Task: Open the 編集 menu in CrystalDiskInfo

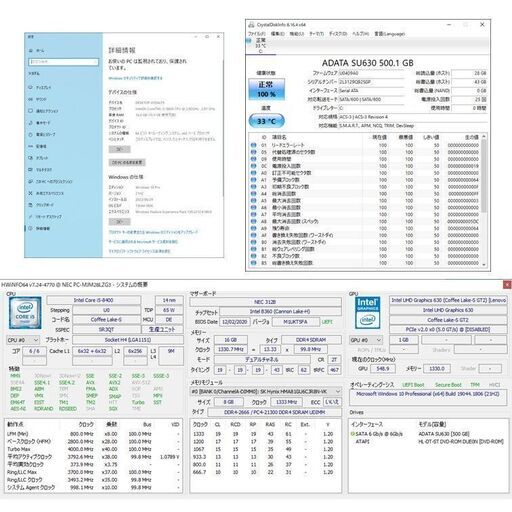Action: point(277,34)
